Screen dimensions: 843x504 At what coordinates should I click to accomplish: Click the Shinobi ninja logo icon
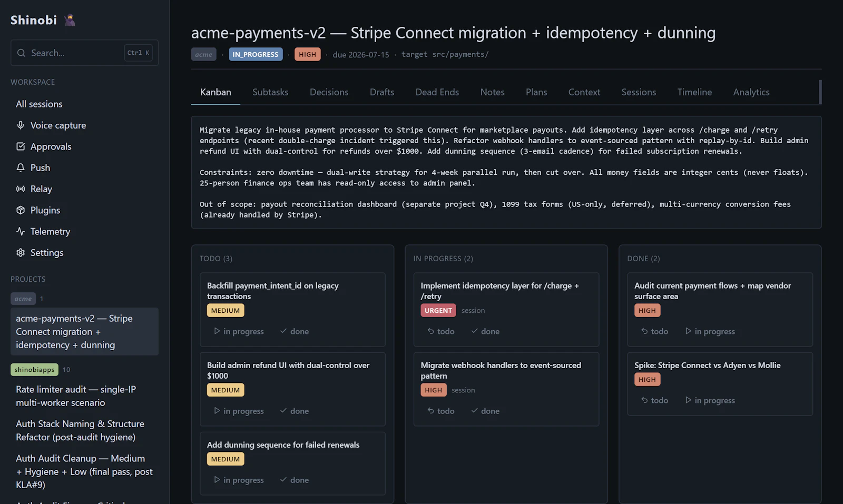click(70, 20)
